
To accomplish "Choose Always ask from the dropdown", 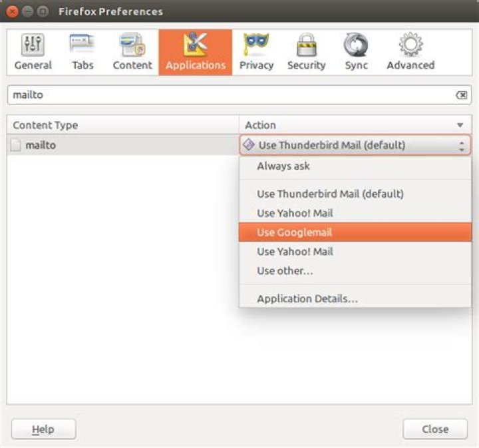I will click(355, 166).
